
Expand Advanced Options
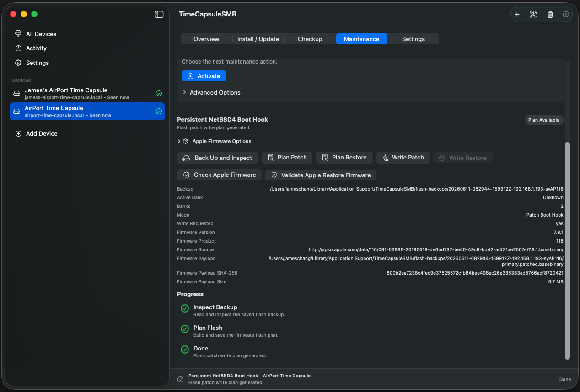coord(211,92)
